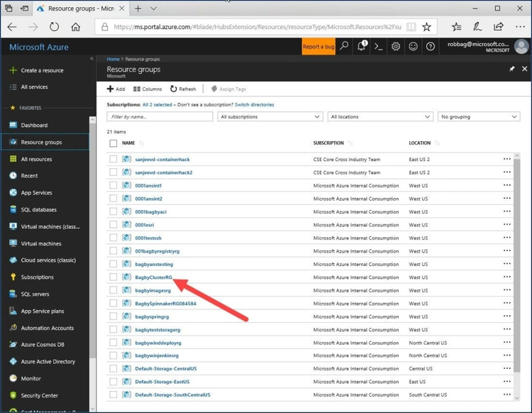Click the notifications bell icon
Screen dimensions: 532x413
(x=362, y=46)
